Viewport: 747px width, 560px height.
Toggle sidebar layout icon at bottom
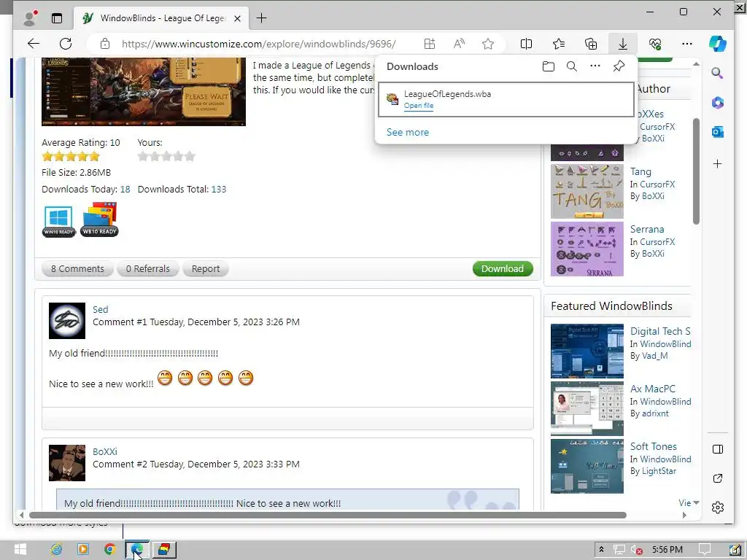point(718,449)
